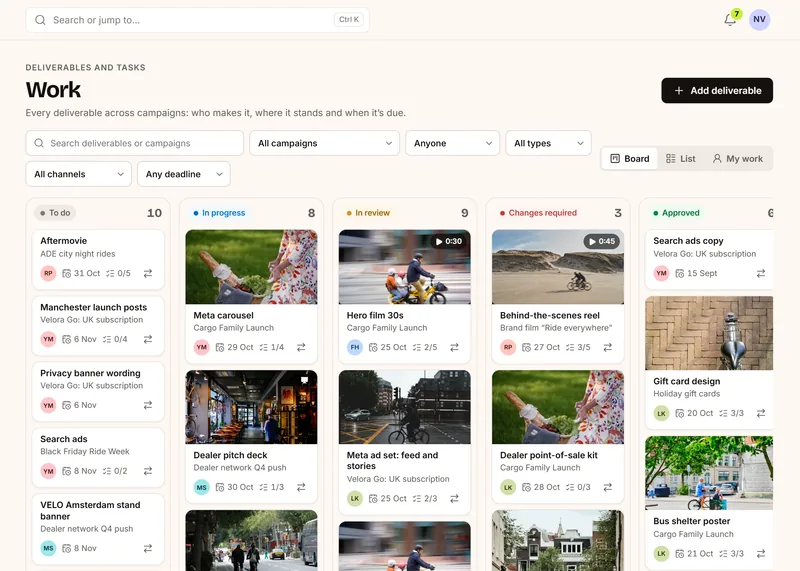This screenshot has width=800, height=571.
Task: Open the notifications bell
Action: click(x=730, y=20)
